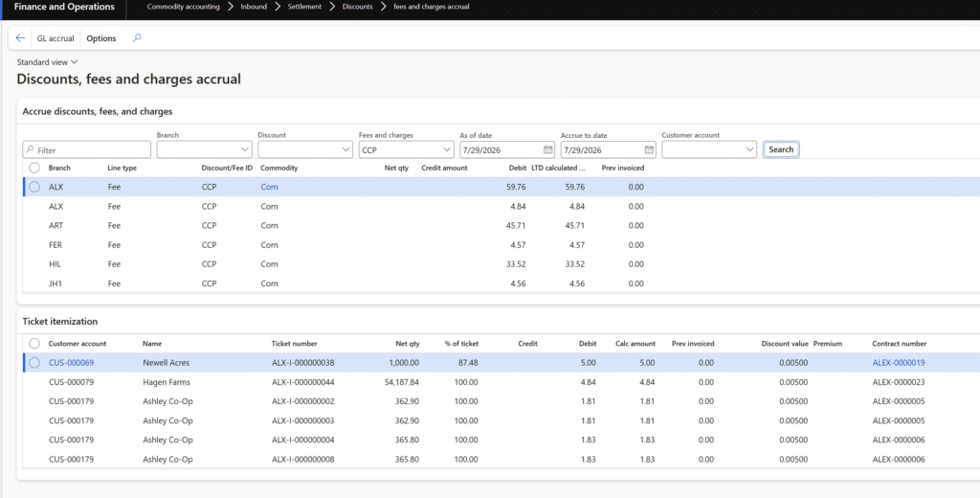Screen dimensions: 980x498
Task: Open contract ALEX-0000019 link
Action: 899,363
